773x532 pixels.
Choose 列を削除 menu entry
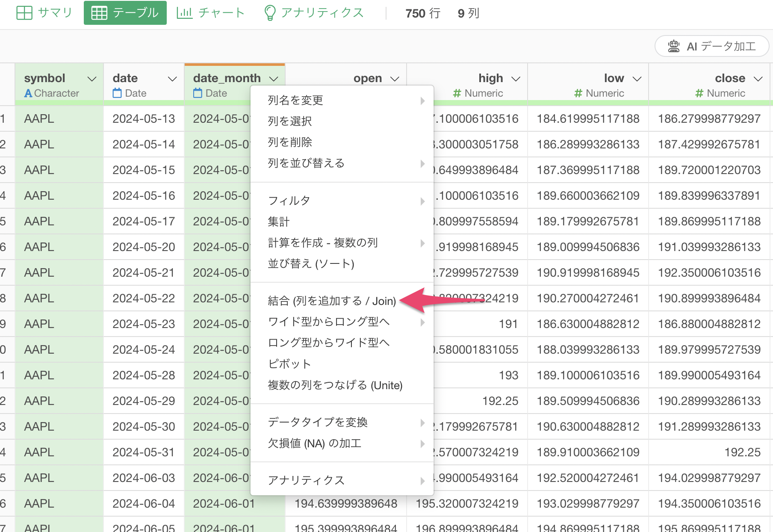point(342,142)
